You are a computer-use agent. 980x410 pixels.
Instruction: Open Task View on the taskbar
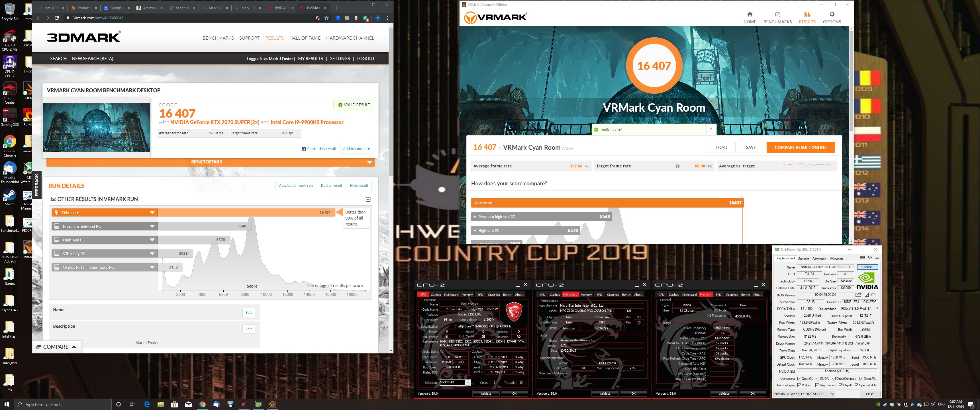coord(132,404)
